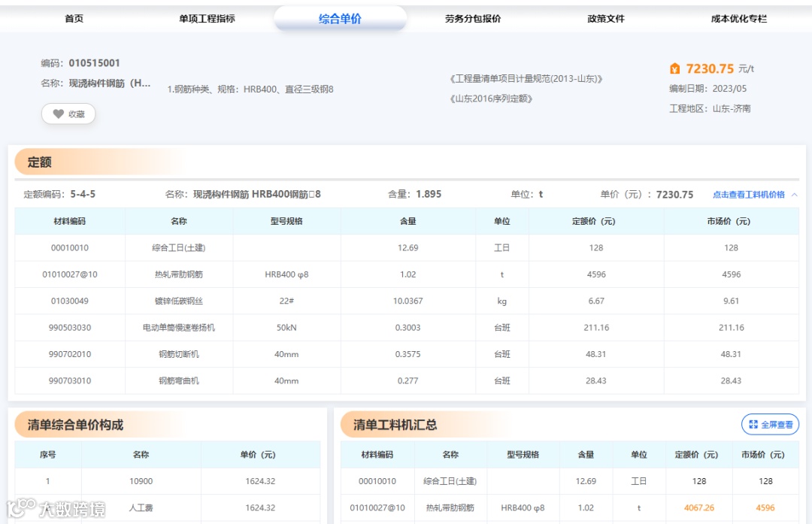
Task: Switch to 单项工程指标 tab
Action: point(208,19)
